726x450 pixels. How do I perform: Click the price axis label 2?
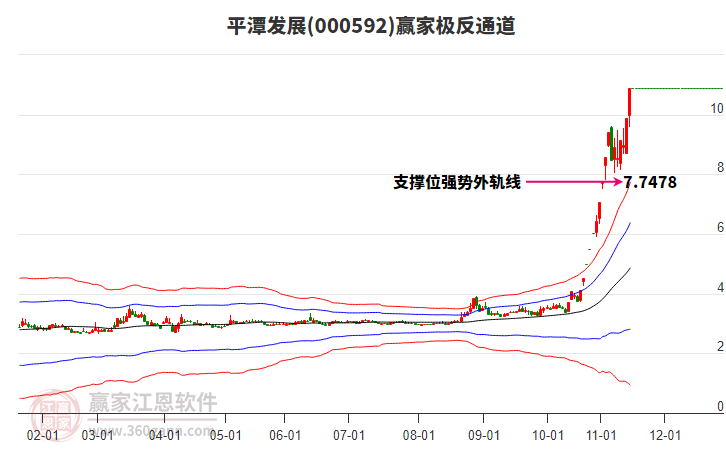click(x=720, y=346)
